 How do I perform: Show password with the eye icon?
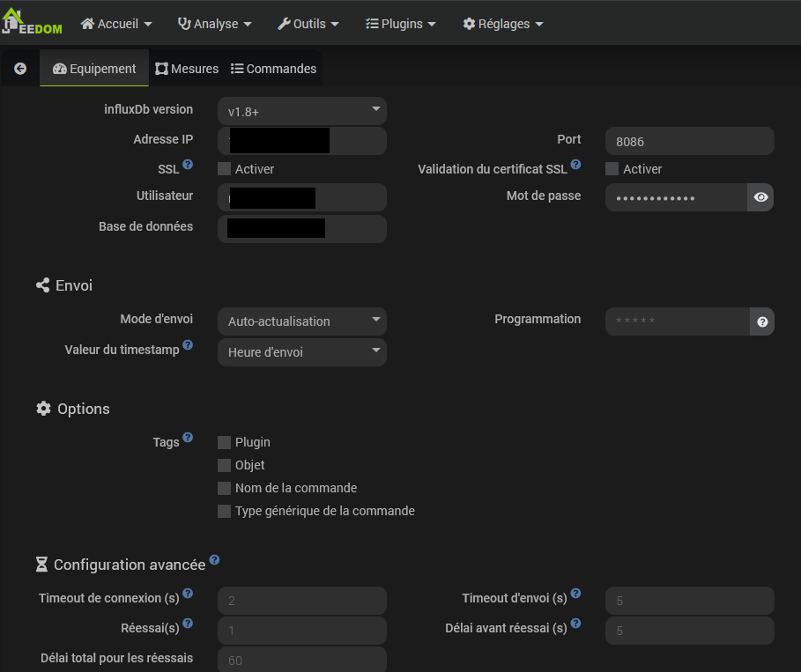pyautogui.click(x=760, y=197)
